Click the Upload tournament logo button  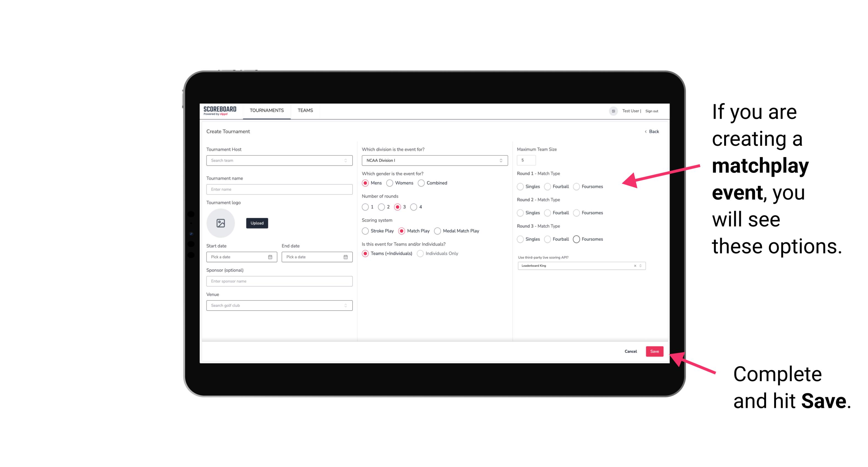coord(257,223)
